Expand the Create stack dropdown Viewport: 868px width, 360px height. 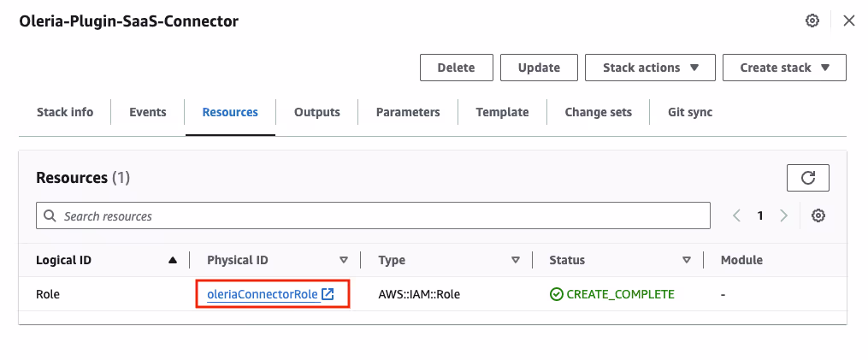point(784,68)
